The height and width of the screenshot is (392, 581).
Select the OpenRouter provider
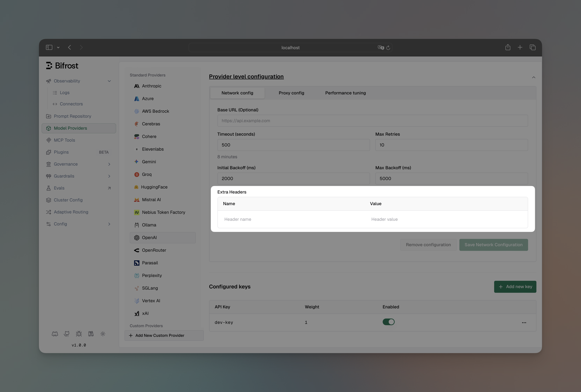click(163, 250)
